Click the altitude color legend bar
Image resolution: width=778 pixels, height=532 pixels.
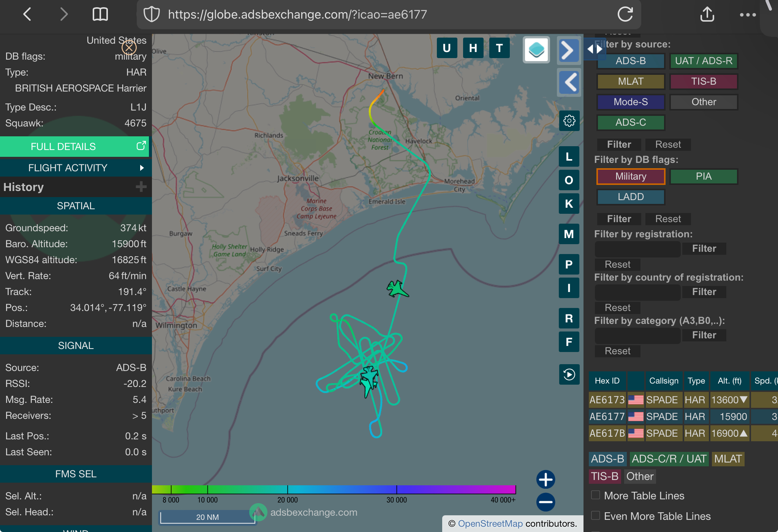[x=334, y=489]
